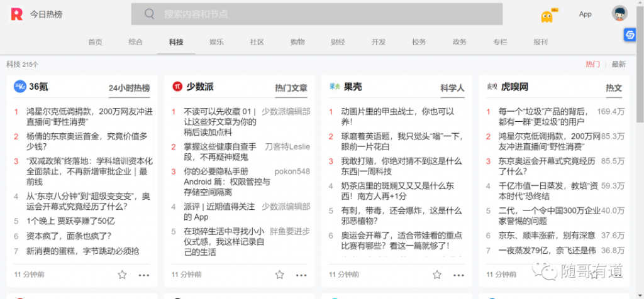This screenshot has width=644, height=299.
Task: Open article 一夜蒸发79亿，奈飞还是伟
Action: coord(547,250)
